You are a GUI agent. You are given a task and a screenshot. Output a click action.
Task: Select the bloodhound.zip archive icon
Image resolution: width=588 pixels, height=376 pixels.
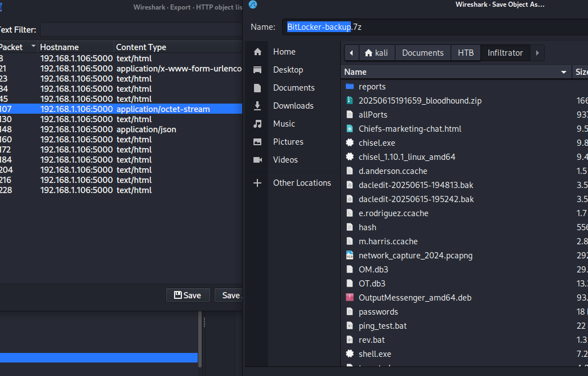[x=350, y=100]
